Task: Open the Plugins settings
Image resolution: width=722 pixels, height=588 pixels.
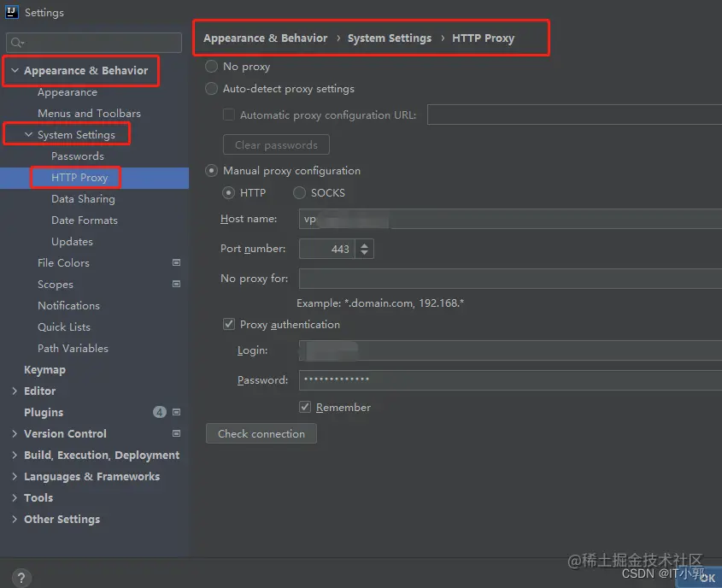Action: point(44,412)
